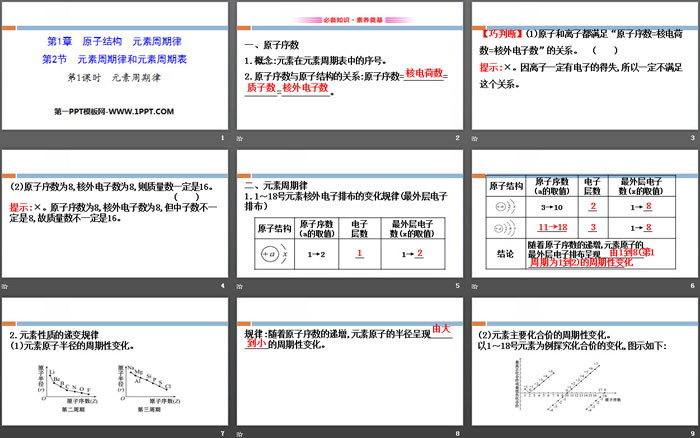
Task: Click 第二周期 atomic radius graph on slide 7
Action: click(x=68, y=388)
